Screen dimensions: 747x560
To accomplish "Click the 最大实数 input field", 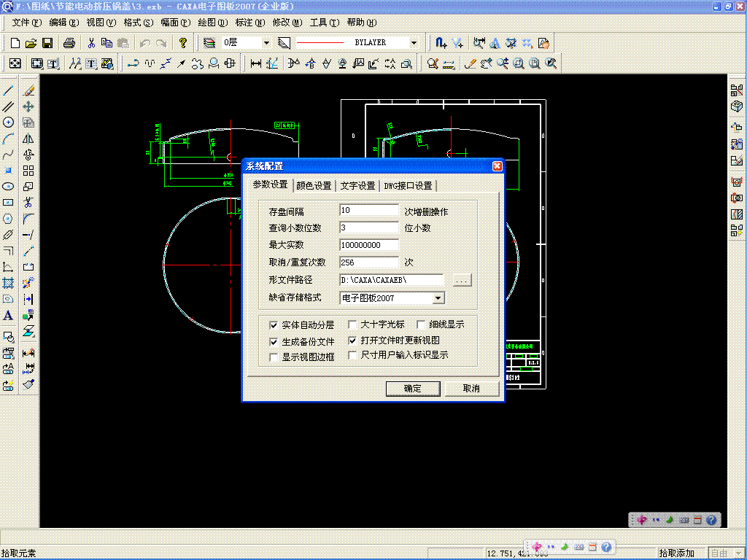I will coord(368,245).
